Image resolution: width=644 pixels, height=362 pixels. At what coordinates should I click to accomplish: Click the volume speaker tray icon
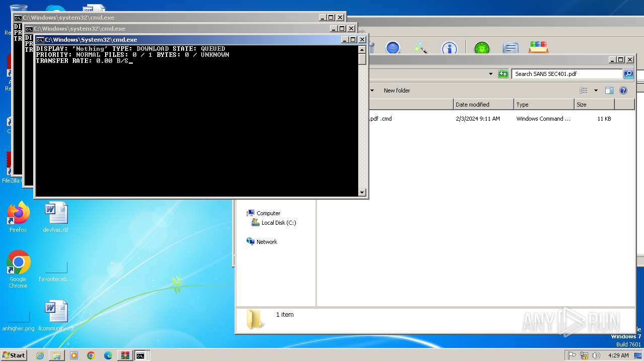596,355
